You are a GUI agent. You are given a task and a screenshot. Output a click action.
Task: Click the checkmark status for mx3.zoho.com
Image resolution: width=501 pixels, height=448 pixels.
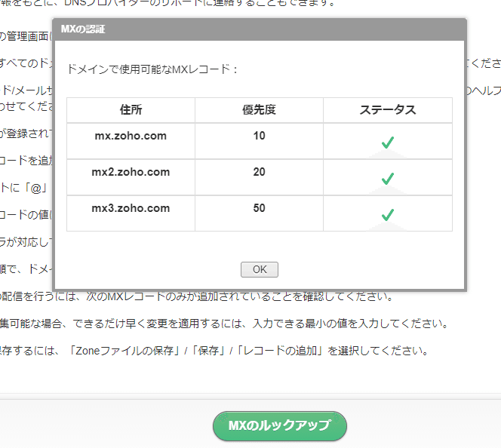(388, 215)
